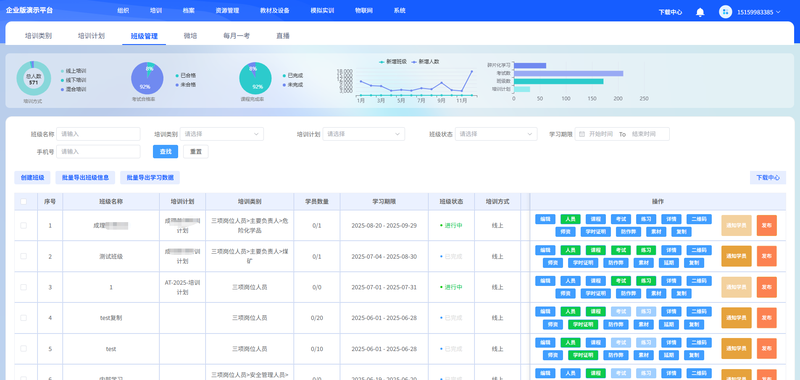Click the 考试数 bar in the bar chart
Image resolution: width=800 pixels, height=380 pixels.
[568, 73]
